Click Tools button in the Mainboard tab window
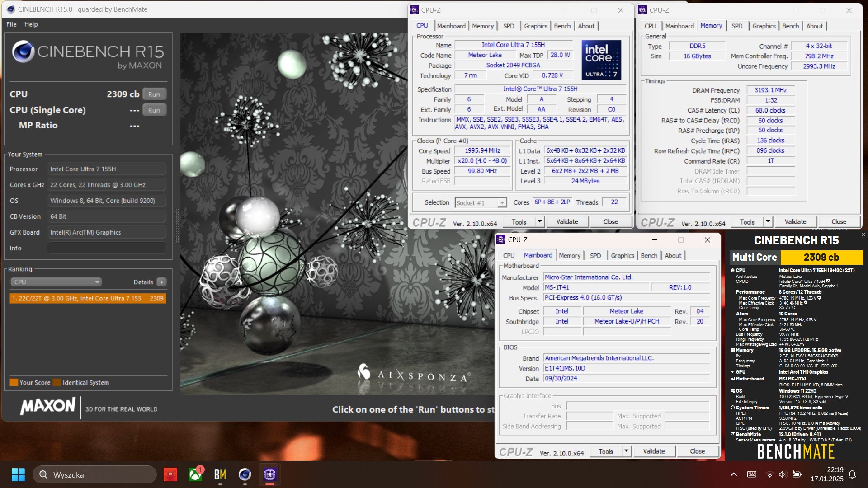This screenshot has width=868, height=488. (606, 451)
